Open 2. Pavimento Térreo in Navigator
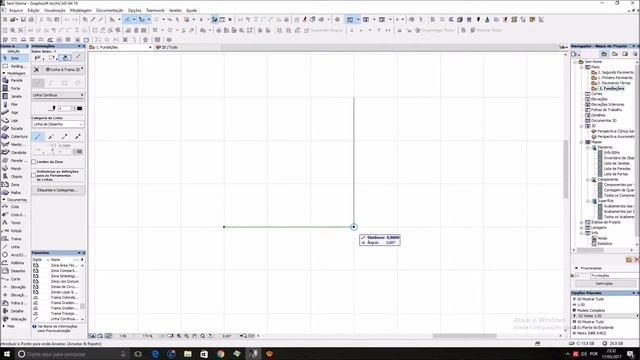This screenshot has height=360, width=640. (614, 83)
